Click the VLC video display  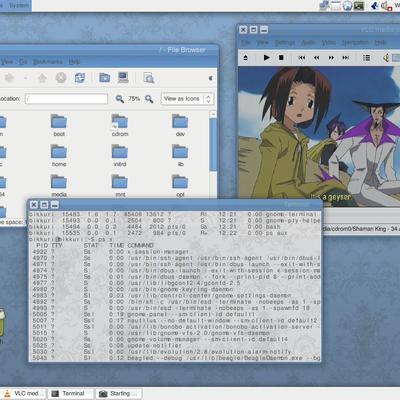(x=319, y=135)
